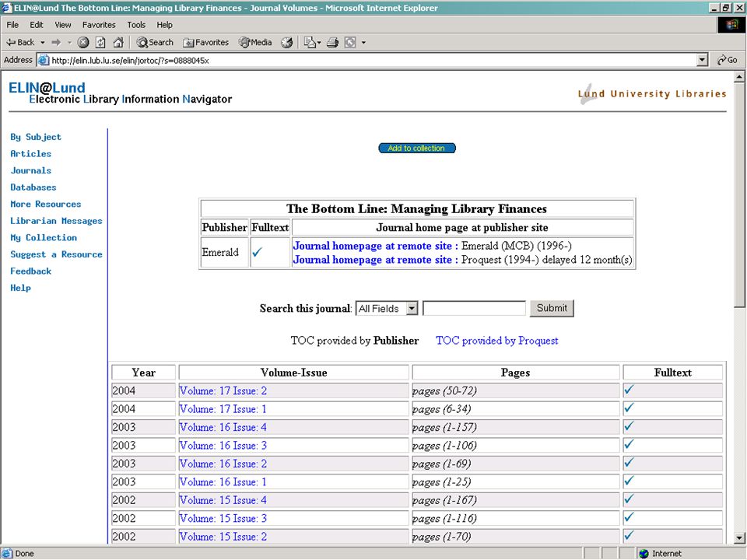747x560 pixels.
Task: Click the toolbar icon right of Print
Action: pyautogui.click(x=350, y=42)
